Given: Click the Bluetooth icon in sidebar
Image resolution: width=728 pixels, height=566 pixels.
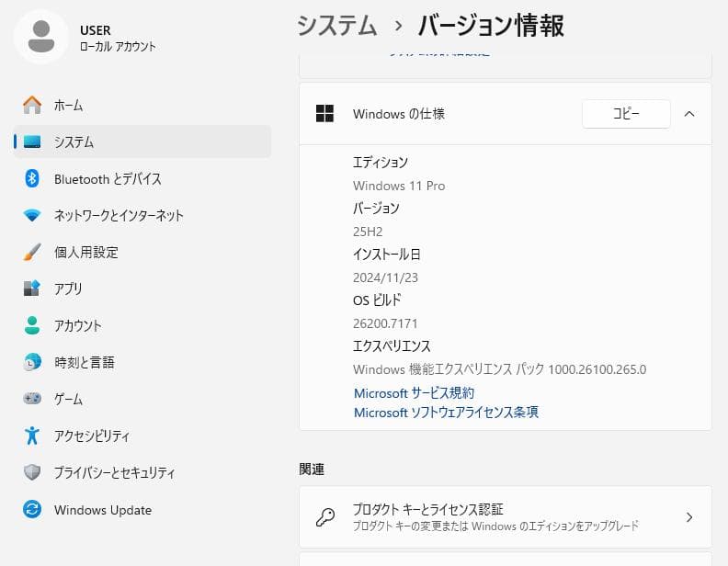Looking at the screenshot, I should (x=32, y=178).
